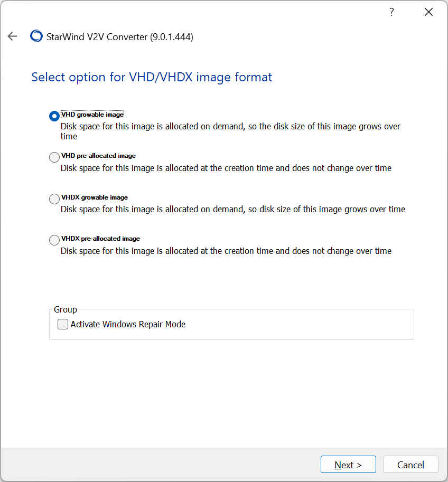Click the "VHD growable image" label text
The width and height of the screenshot is (448, 482).
(x=92, y=115)
